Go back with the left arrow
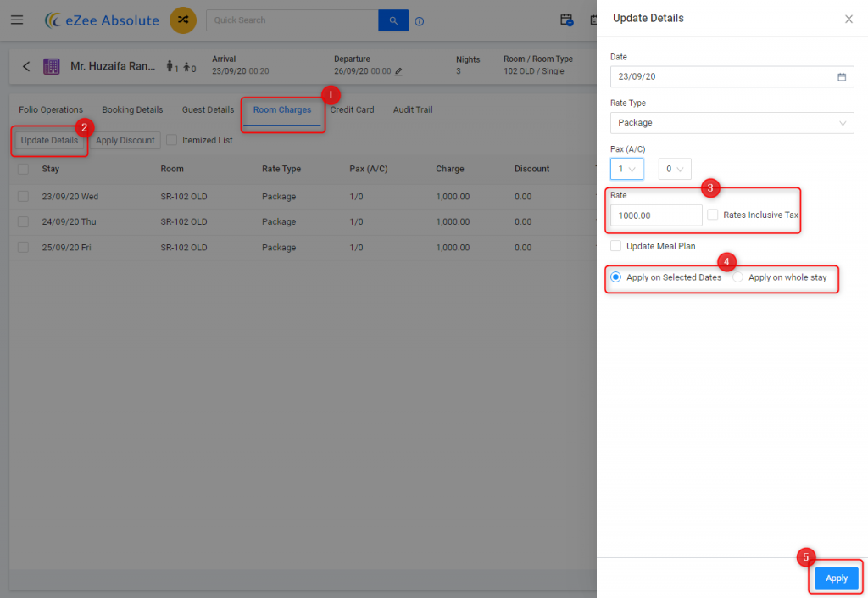 pyautogui.click(x=26, y=66)
